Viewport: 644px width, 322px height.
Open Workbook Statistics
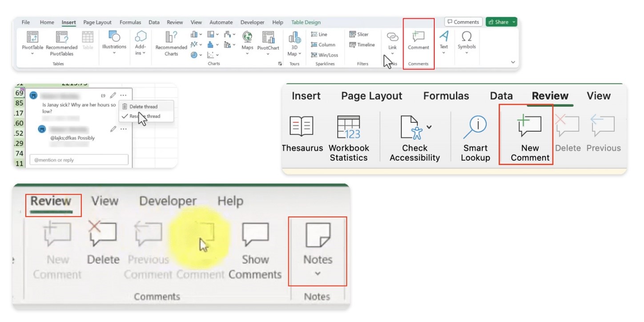349,128
